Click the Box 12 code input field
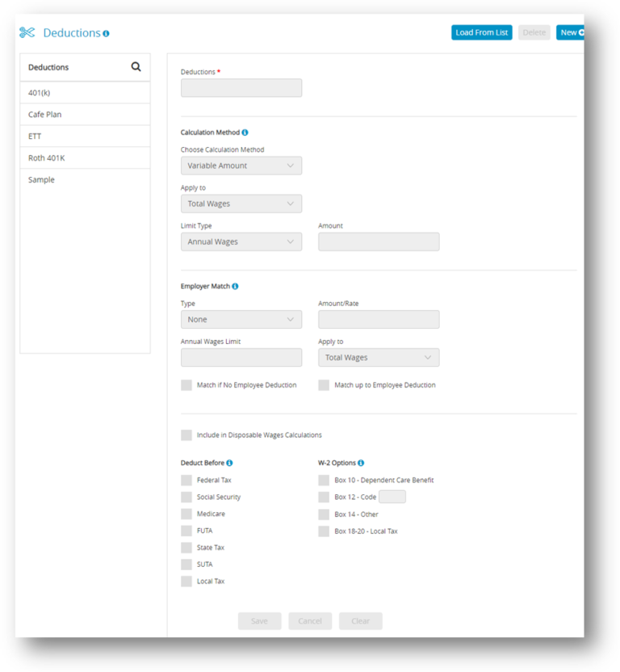Image resolution: width=620 pixels, height=672 pixels. [x=392, y=497]
